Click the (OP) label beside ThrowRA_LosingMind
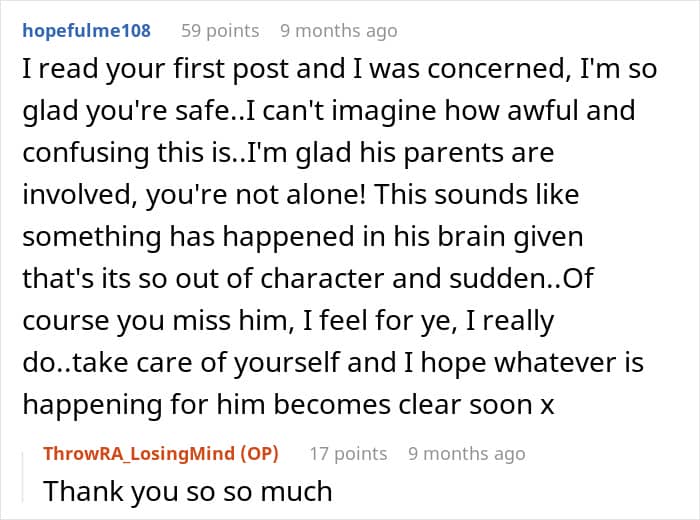This screenshot has height=520, width=700. 259,453
